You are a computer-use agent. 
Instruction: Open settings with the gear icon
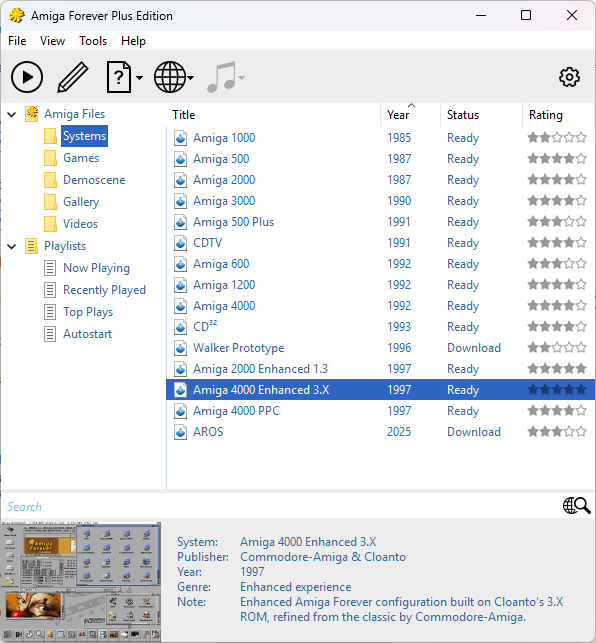(569, 77)
